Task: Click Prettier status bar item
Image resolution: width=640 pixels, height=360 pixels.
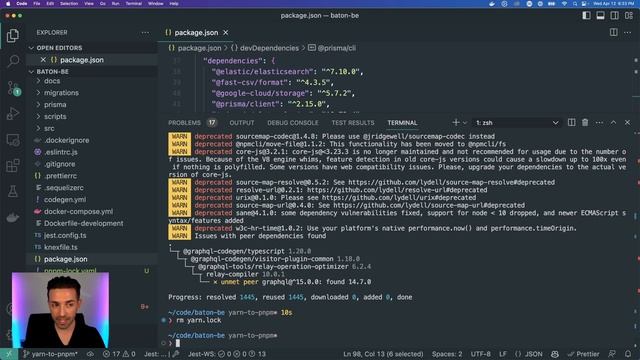Action: point(583,354)
